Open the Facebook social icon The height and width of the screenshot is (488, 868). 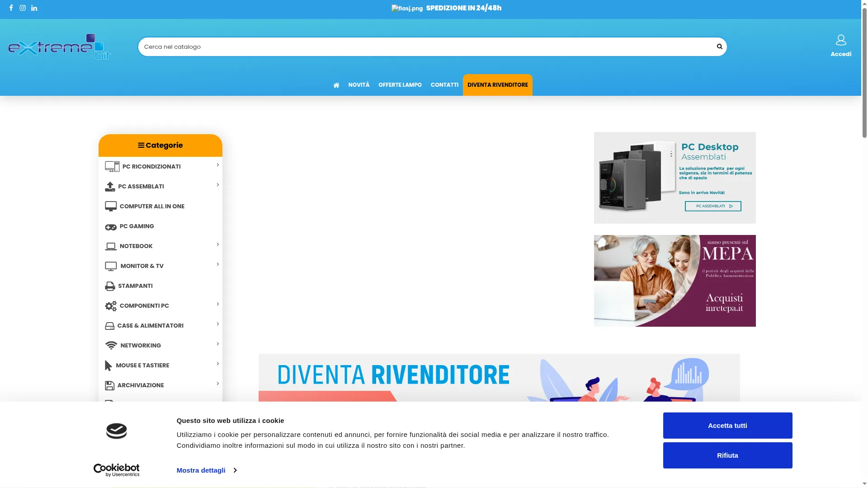tap(11, 8)
